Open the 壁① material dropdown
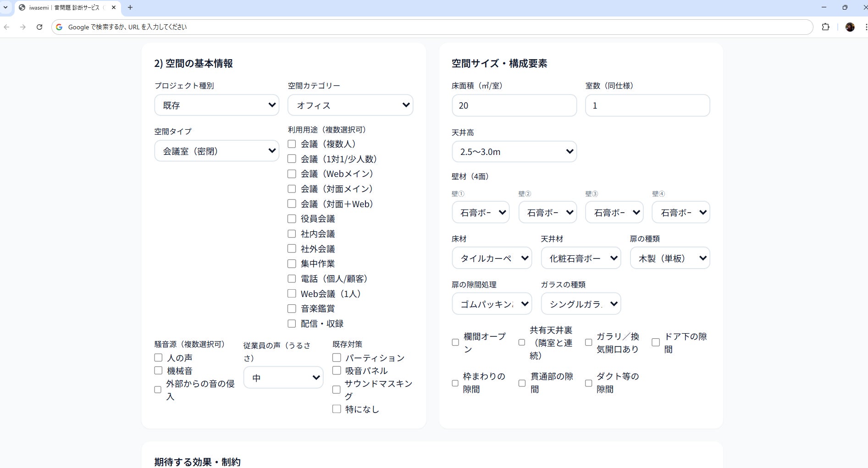Image resolution: width=868 pixels, height=468 pixels. tap(481, 212)
